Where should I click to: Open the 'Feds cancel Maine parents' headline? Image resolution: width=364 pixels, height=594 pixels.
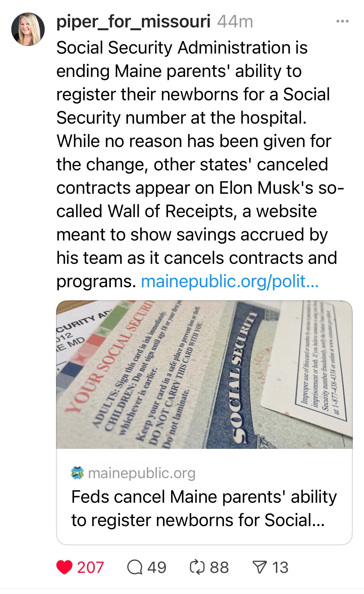tap(204, 508)
